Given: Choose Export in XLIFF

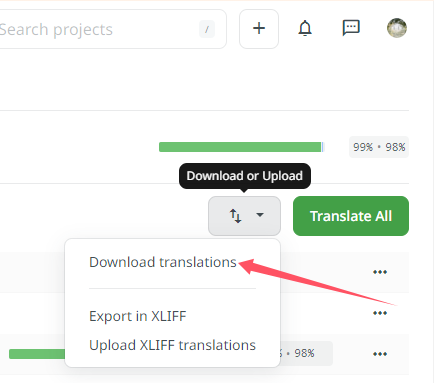Looking at the screenshot, I should (138, 316).
